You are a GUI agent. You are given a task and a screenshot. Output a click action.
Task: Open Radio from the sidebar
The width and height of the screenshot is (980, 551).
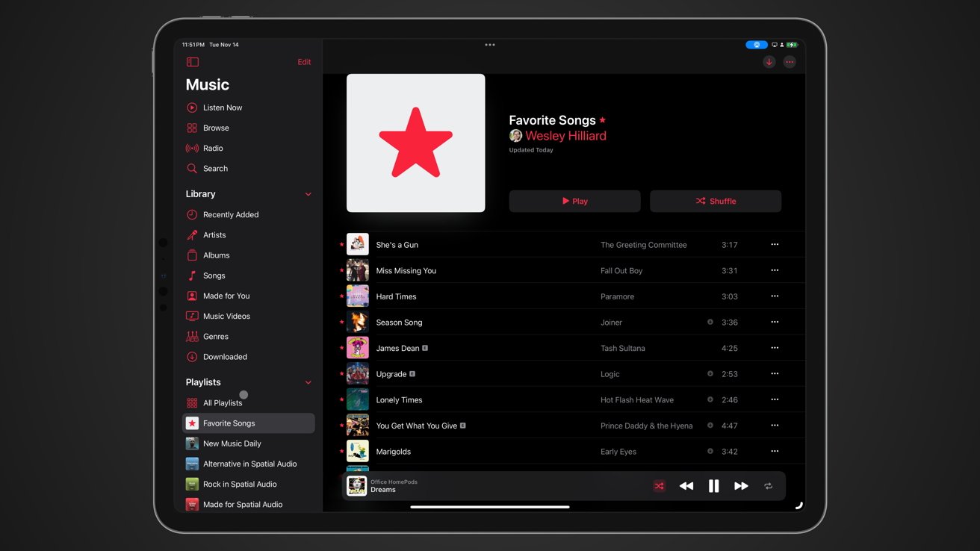coord(211,148)
